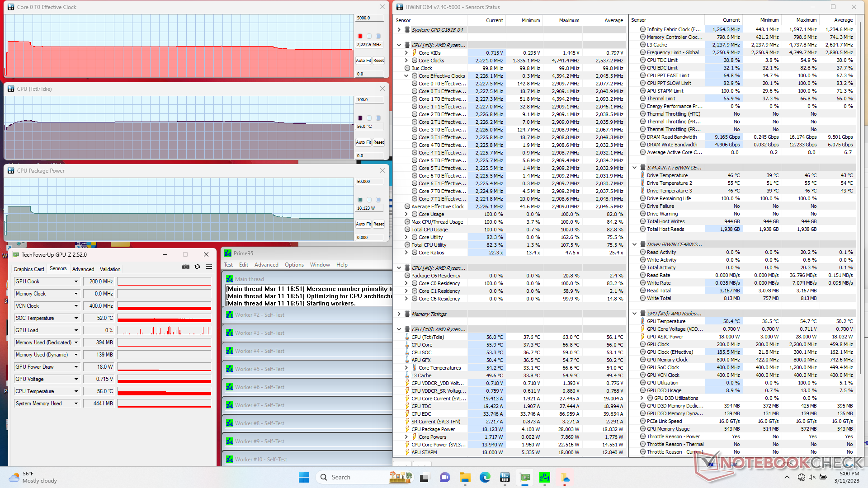Open File Explorer from the taskbar
The image size is (868, 488).
465,477
